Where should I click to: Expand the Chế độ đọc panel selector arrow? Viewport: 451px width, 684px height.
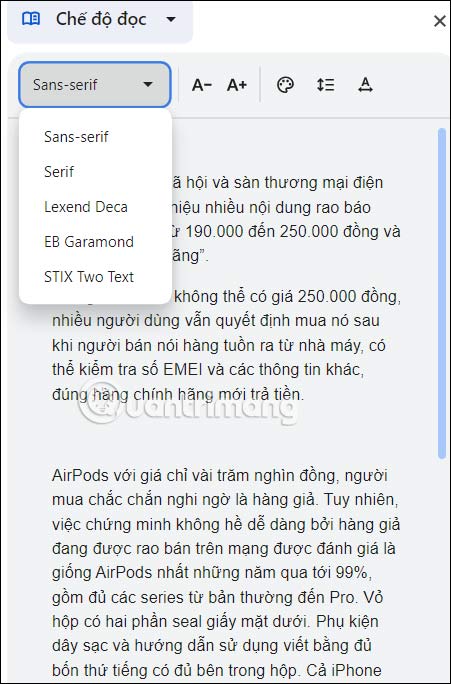[x=171, y=19]
